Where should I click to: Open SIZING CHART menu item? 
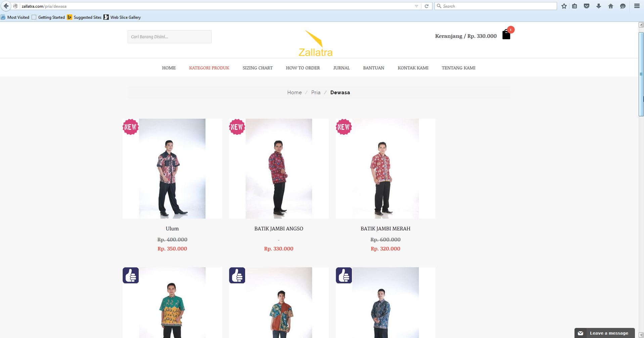258,68
